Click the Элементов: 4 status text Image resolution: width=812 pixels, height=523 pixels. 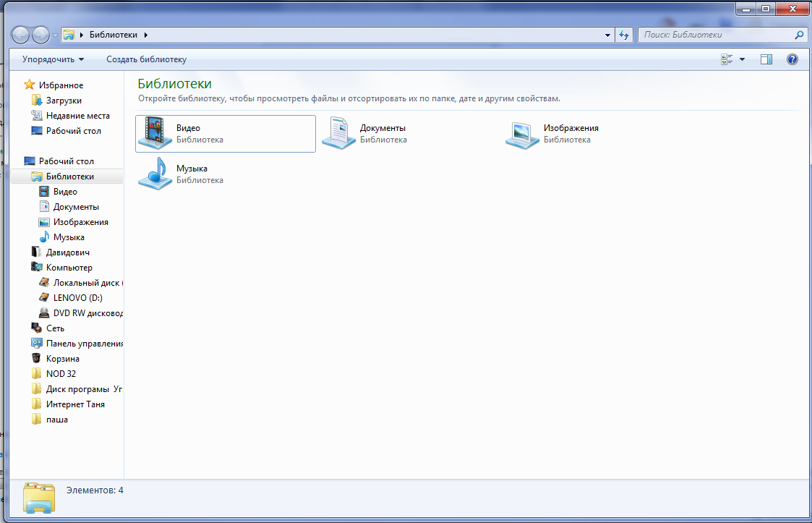[x=95, y=490]
